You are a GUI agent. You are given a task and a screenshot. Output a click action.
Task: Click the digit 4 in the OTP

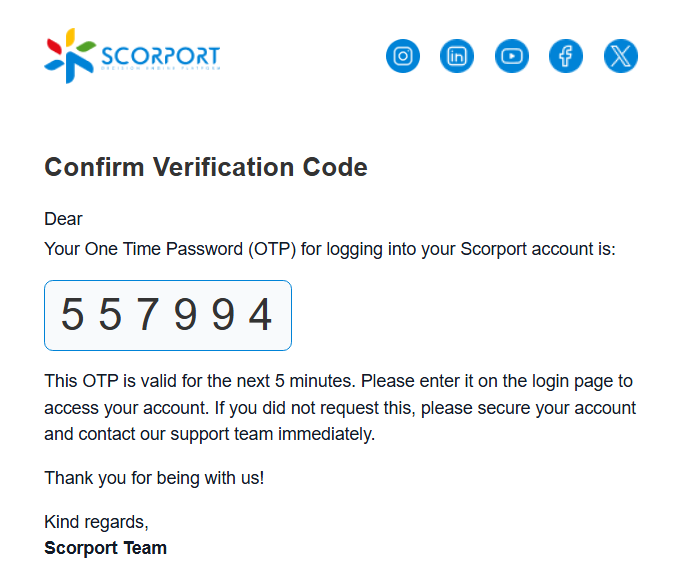[x=260, y=316]
